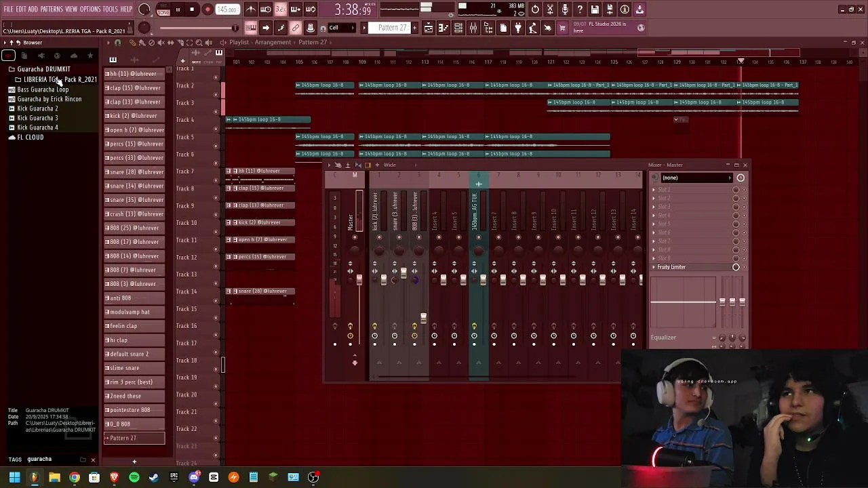The width and height of the screenshot is (868, 488).
Task: Select the playlist Mute tool
Action: click(x=161, y=43)
